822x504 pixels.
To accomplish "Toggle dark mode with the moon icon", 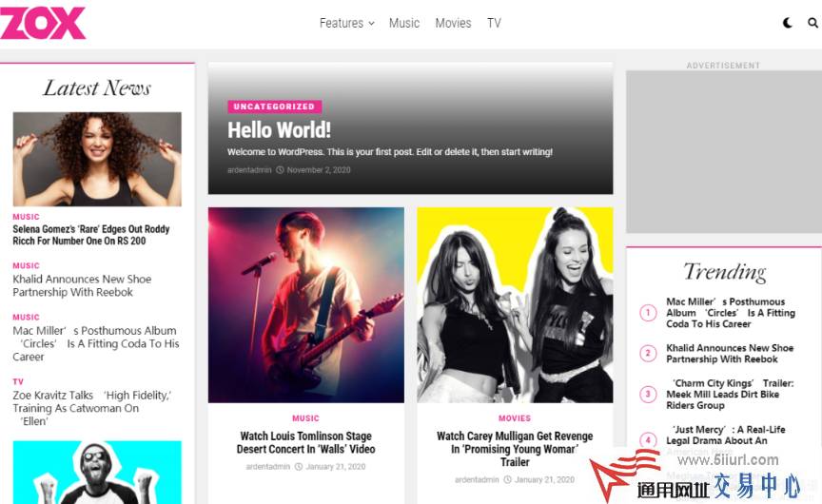I will click(x=788, y=23).
